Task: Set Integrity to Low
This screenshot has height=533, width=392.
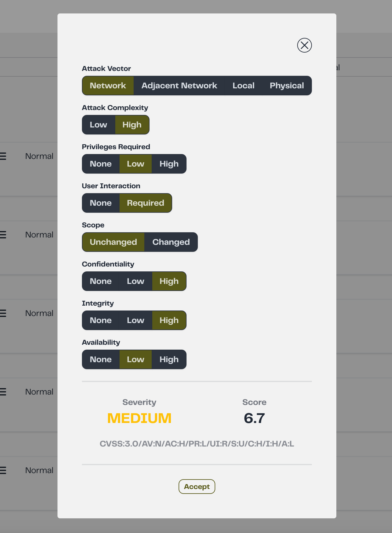Action: coord(135,320)
